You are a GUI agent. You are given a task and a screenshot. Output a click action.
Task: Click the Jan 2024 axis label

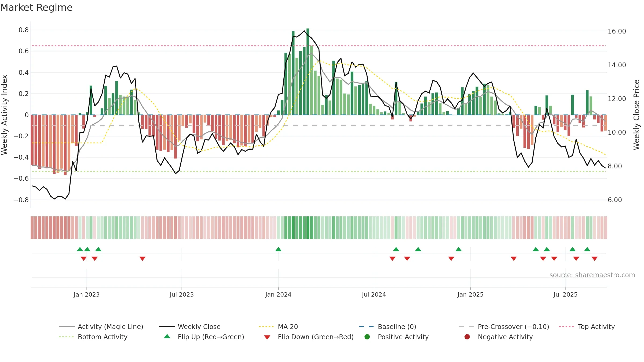278,294
